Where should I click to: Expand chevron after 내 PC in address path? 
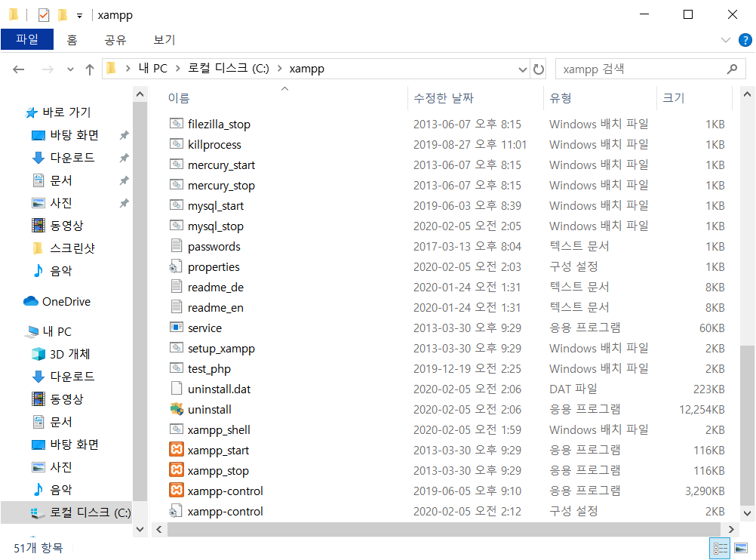click(177, 69)
